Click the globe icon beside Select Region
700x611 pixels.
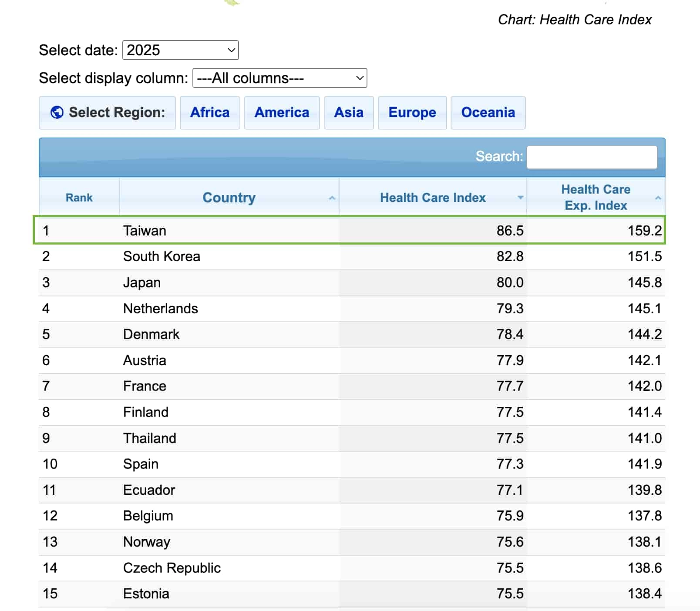pyautogui.click(x=57, y=112)
